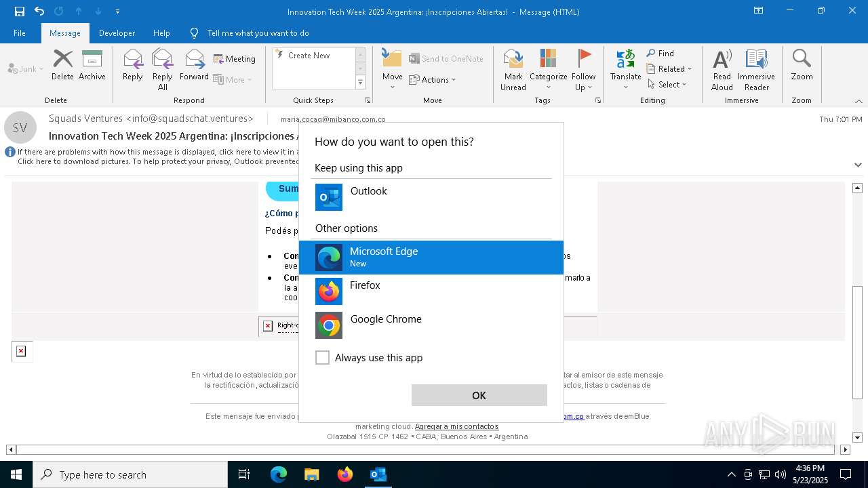Screen dimensions: 868x488
Task: Open the Immersive Reader icon
Action: click(x=756, y=59)
